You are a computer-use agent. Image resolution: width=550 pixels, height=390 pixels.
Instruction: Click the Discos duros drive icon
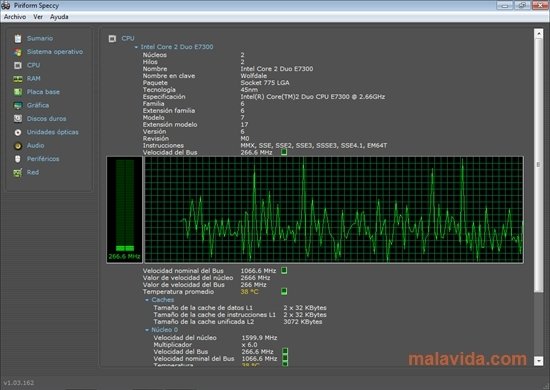point(18,119)
